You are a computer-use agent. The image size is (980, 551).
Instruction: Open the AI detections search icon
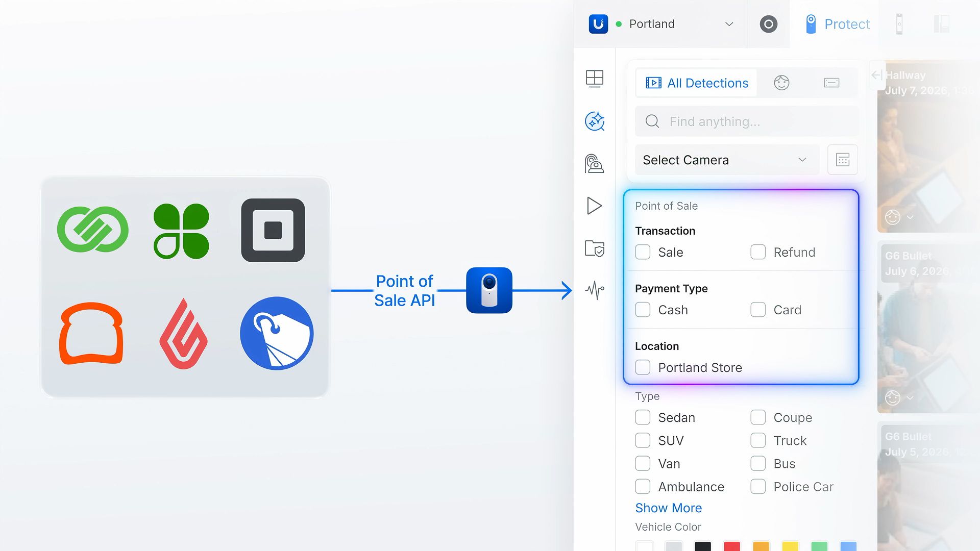tap(595, 121)
